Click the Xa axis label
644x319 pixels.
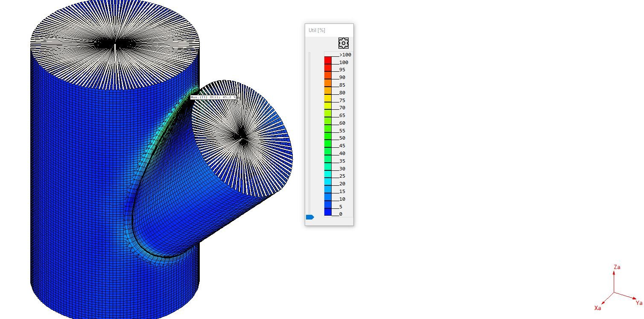point(598,308)
